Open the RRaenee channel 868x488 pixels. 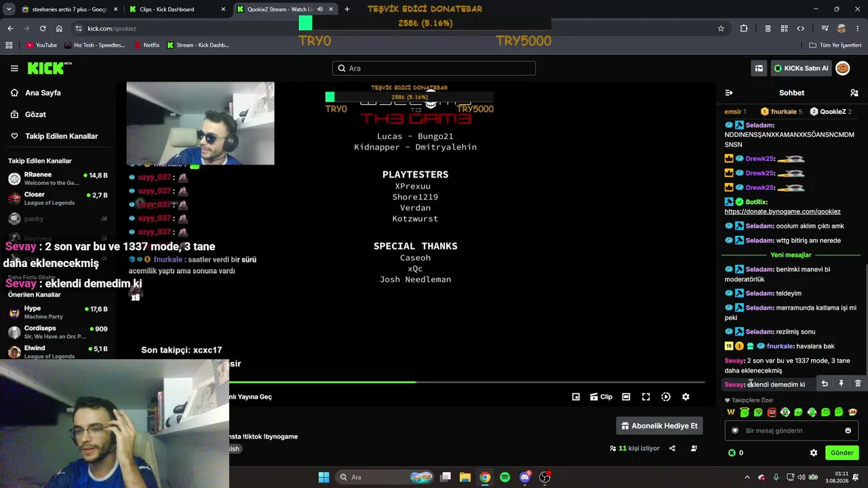pos(58,179)
